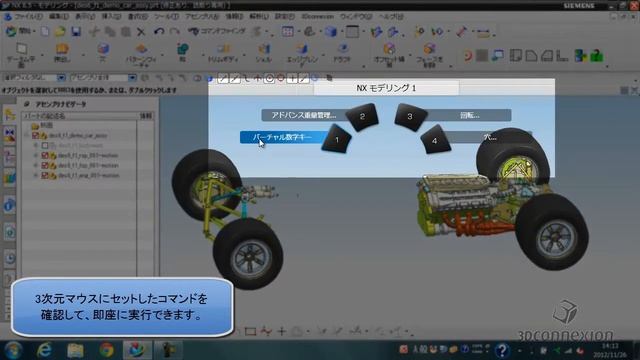This screenshot has height=360, width=640.
Task: Select the Offset Region tool
Action: click(x=389, y=55)
